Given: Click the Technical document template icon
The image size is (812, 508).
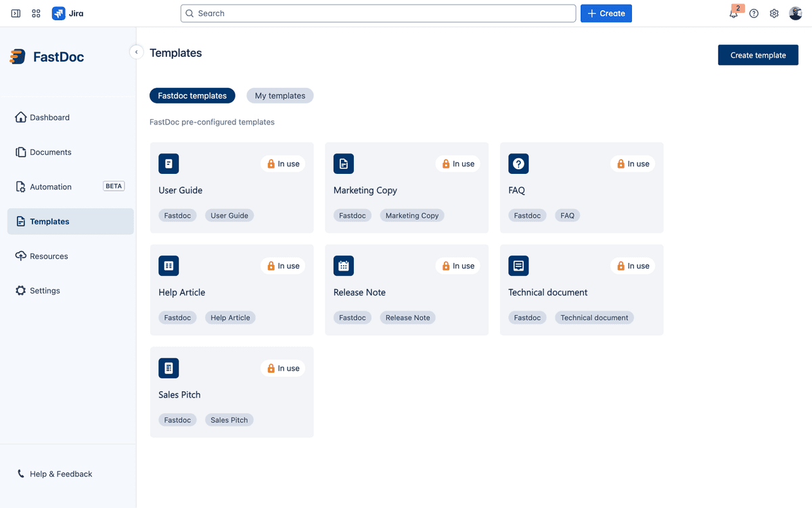Looking at the screenshot, I should click(x=518, y=265).
